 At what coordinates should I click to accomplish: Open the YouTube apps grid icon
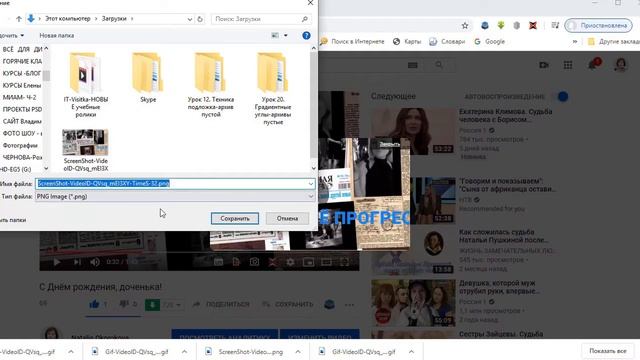568,65
